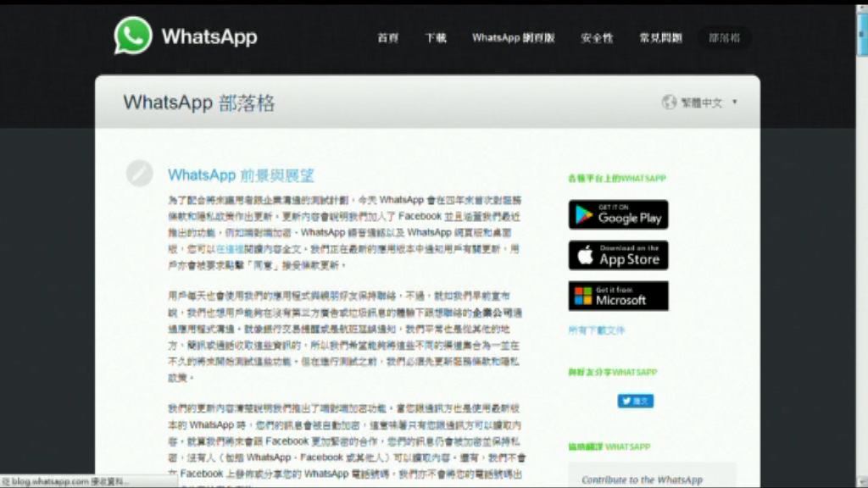Select the 部落格 navigation tab
The image size is (868, 488).
click(724, 38)
